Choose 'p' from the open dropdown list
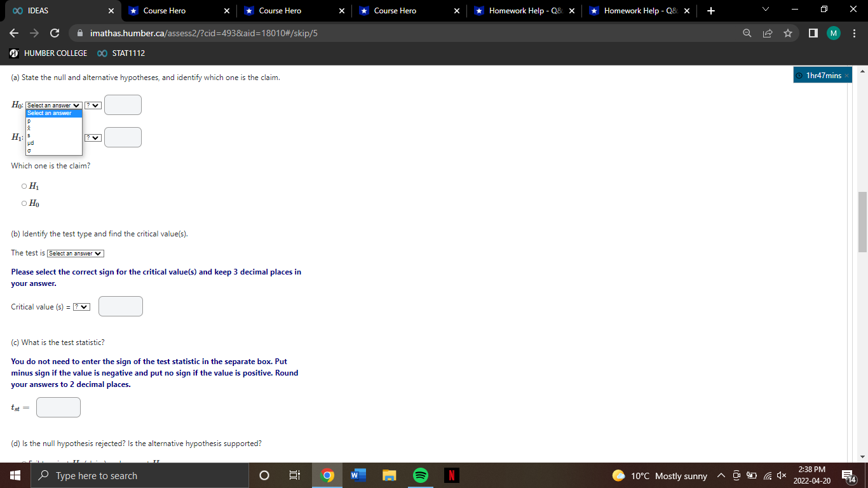This screenshot has height=488, width=868. (54, 121)
